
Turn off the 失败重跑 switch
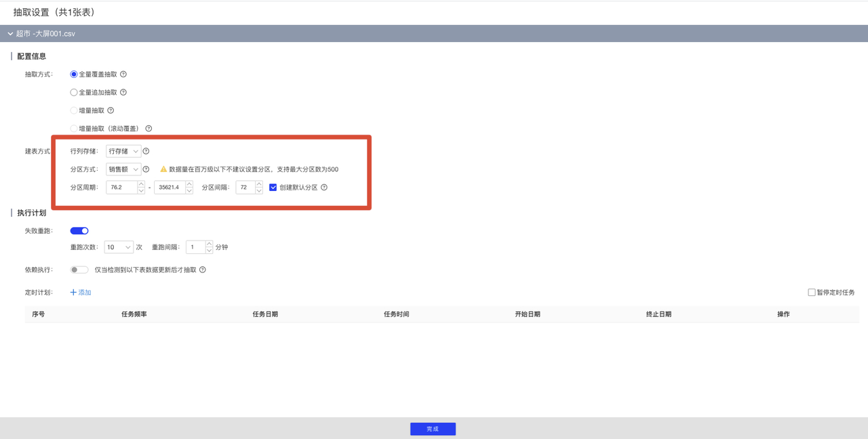coord(79,231)
